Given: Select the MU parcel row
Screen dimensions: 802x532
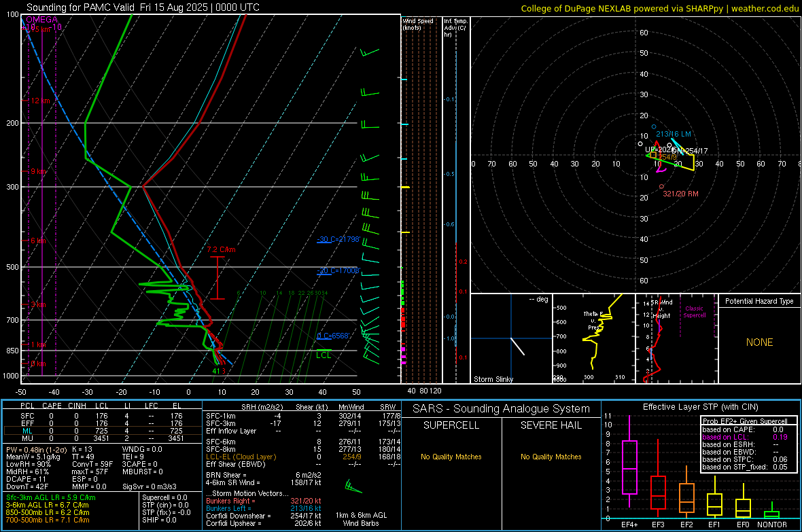Looking at the screenshot, I should [x=103, y=438].
